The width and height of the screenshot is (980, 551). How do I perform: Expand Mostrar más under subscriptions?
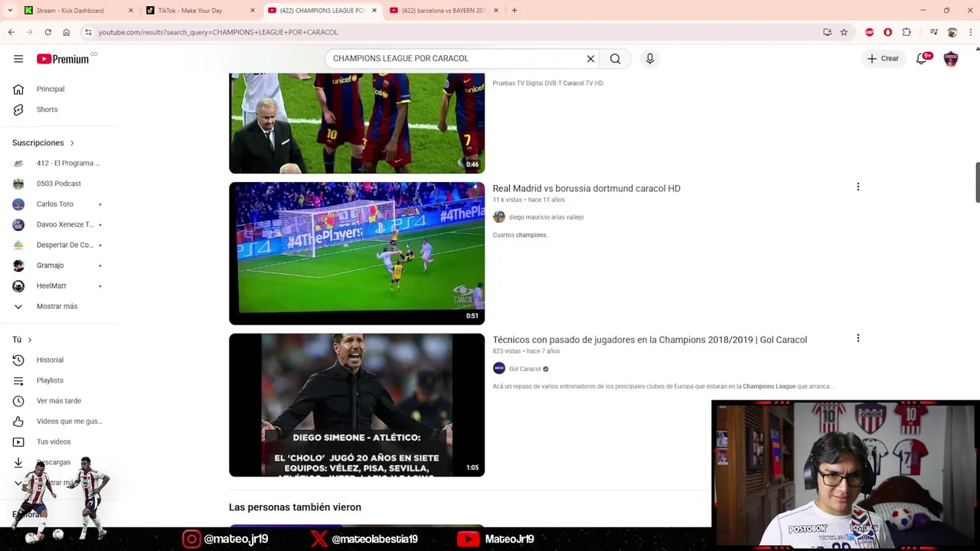pos(58,306)
